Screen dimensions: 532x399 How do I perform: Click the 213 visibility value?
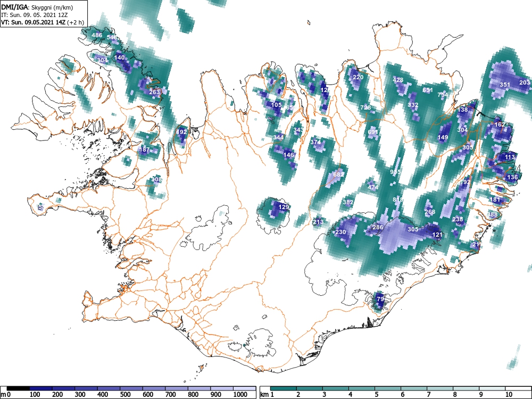pyautogui.click(x=318, y=222)
